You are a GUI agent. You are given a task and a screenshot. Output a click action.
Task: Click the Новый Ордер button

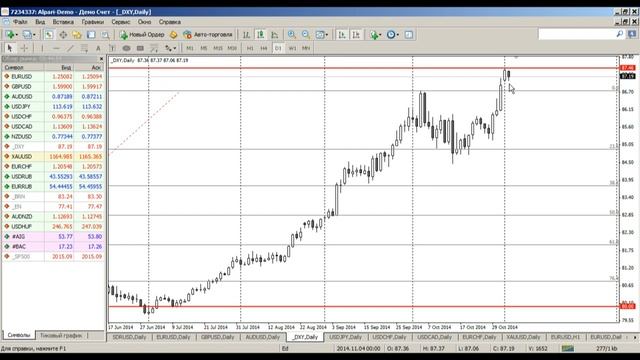point(142,35)
